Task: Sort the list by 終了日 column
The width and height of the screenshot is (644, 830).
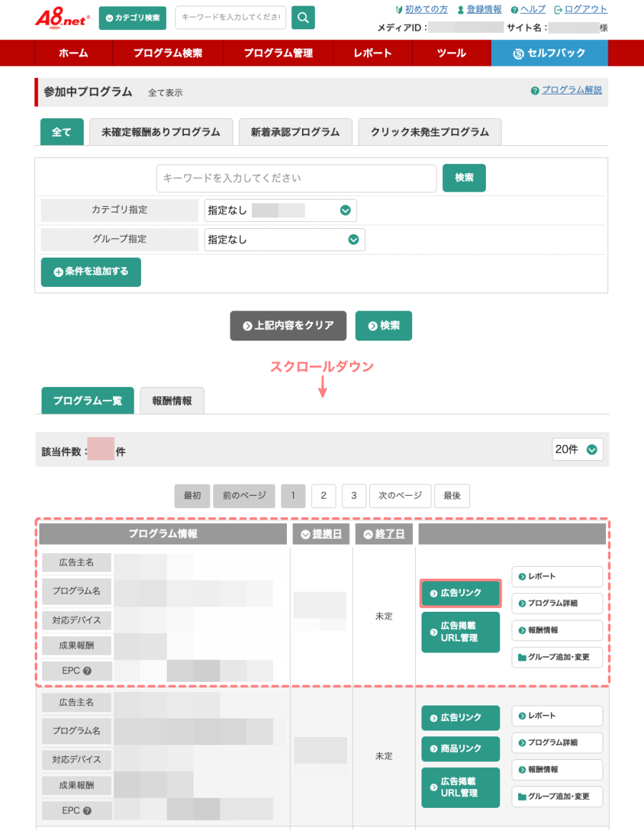Action: point(384,534)
